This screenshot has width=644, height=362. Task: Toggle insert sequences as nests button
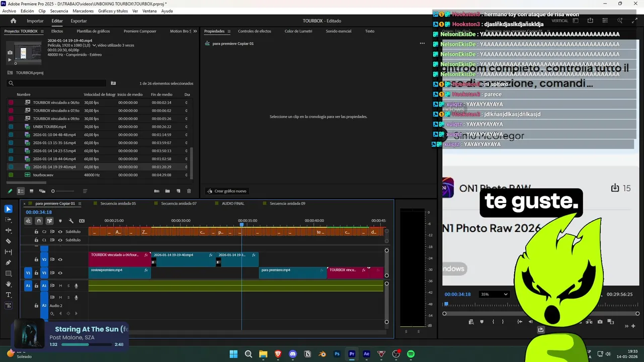click(28, 221)
